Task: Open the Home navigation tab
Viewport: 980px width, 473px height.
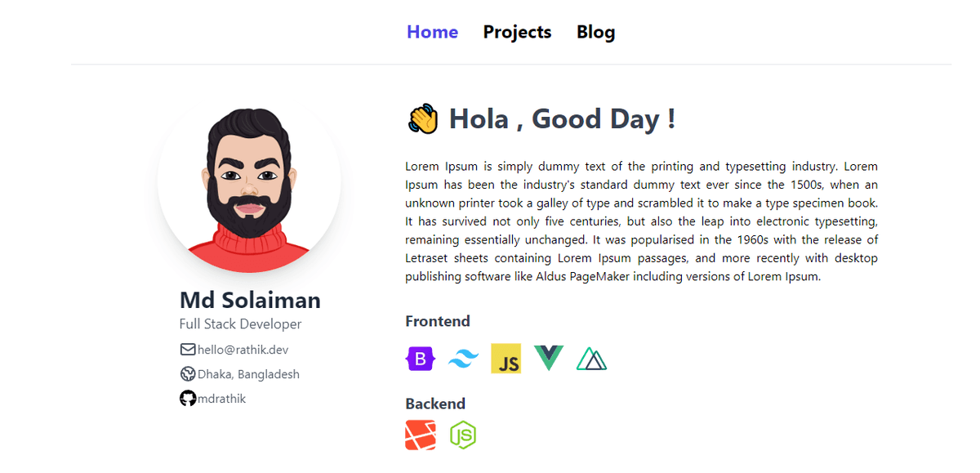Action: (432, 32)
